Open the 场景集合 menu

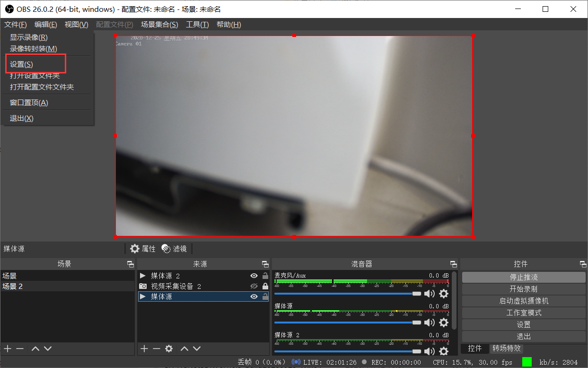pos(159,25)
